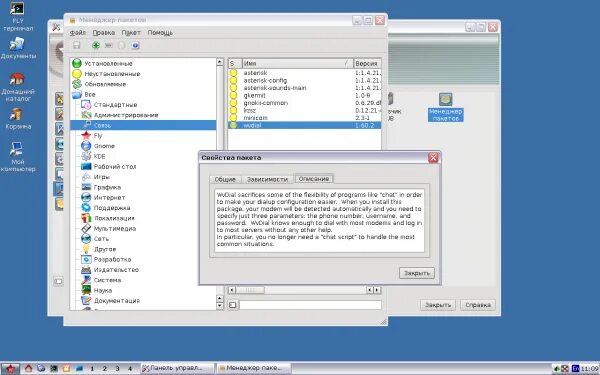Click the Рабочий стол icon in tree
The width and height of the screenshot is (600, 375).
pyautogui.click(x=86, y=166)
